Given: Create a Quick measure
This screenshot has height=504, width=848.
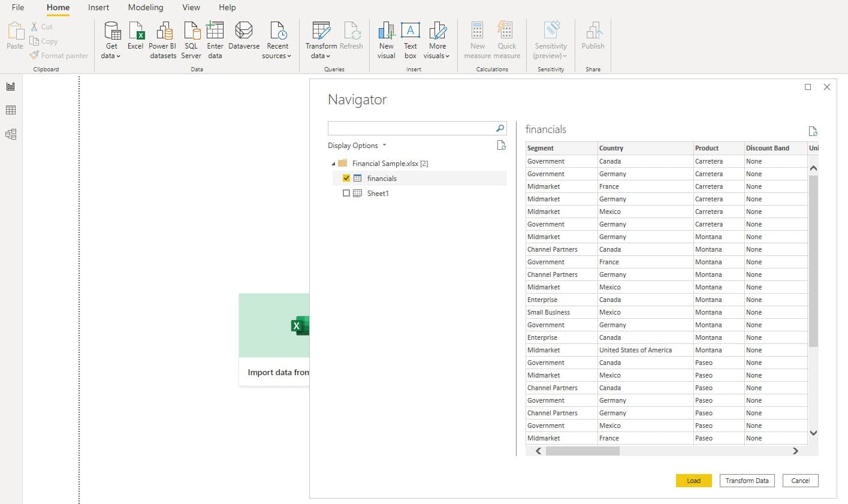Looking at the screenshot, I should [507, 40].
